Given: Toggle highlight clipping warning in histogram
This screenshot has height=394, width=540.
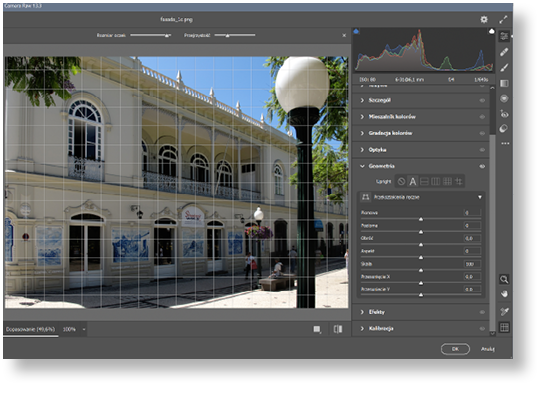Looking at the screenshot, I should 491,31.
